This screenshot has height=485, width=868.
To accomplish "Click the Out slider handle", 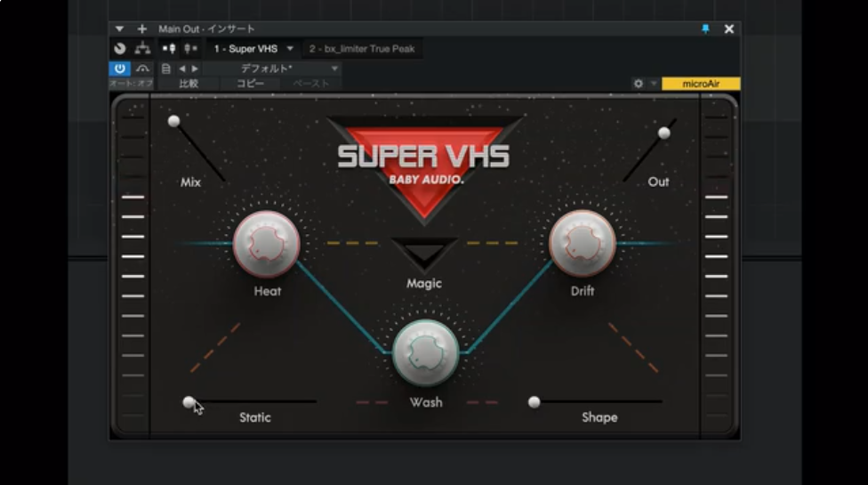I will [x=664, y=133].
